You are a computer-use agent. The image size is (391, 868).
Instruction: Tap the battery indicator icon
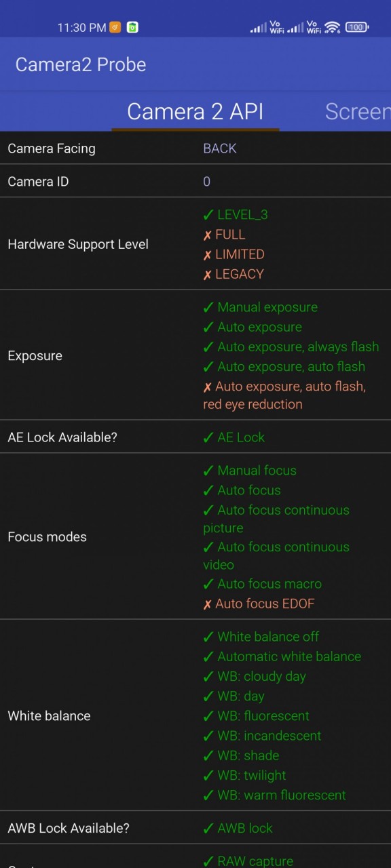(357, 27)
